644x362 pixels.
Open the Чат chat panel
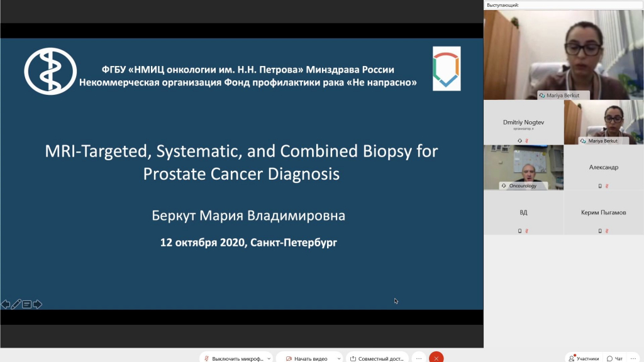point(615,358)
